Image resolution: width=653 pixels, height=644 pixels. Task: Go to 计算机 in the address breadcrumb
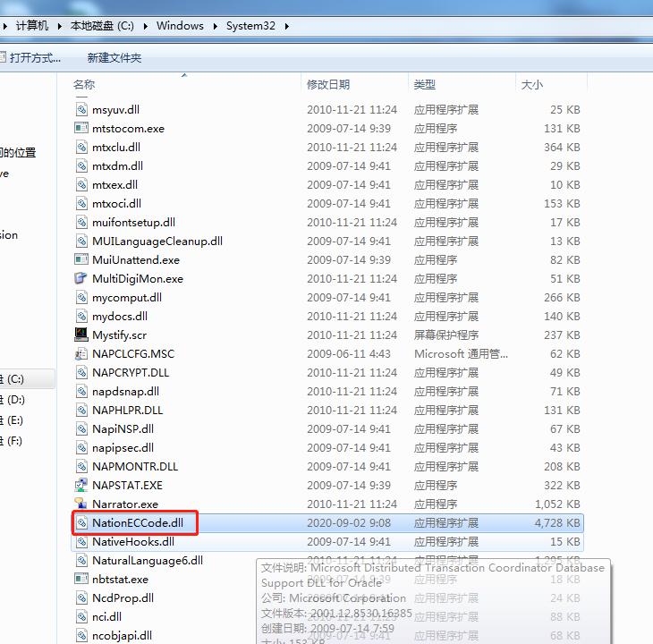[33, 26]
